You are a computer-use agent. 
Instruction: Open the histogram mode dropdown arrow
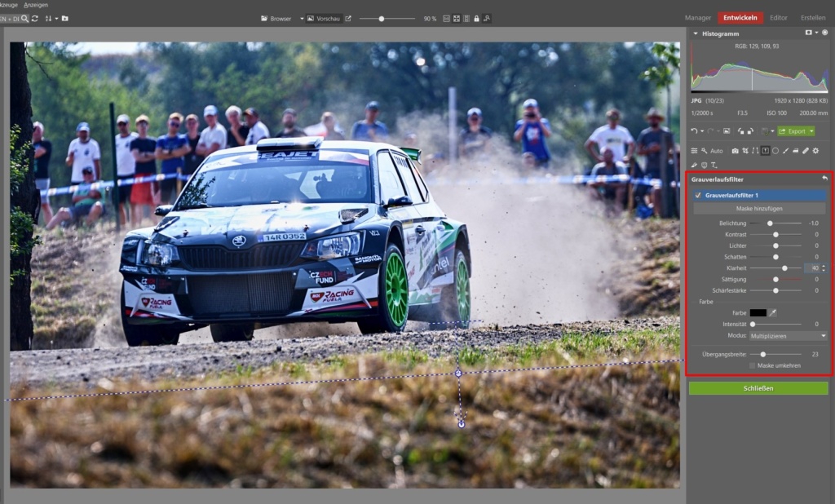pos(816,33)
